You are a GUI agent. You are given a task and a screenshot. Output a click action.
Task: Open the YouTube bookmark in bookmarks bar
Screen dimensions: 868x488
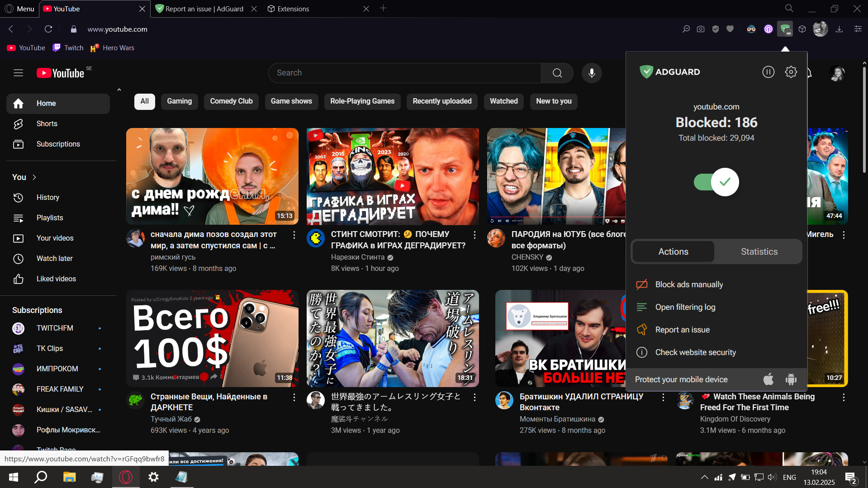(26, 48)
